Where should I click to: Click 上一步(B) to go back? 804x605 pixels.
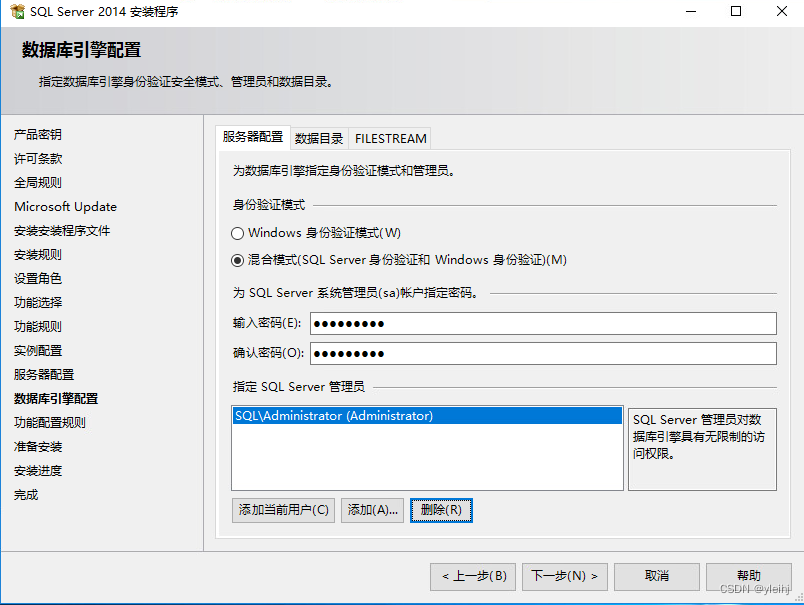click(x=473, y=576)
